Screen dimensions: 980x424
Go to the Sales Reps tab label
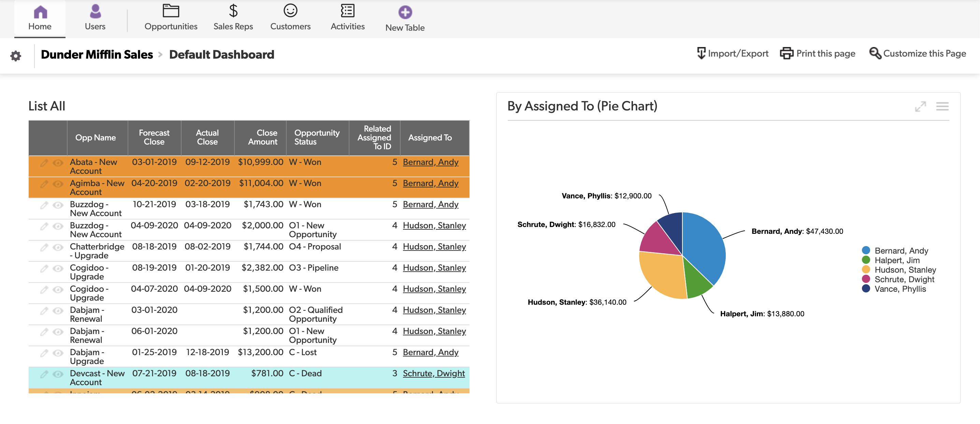233,27
